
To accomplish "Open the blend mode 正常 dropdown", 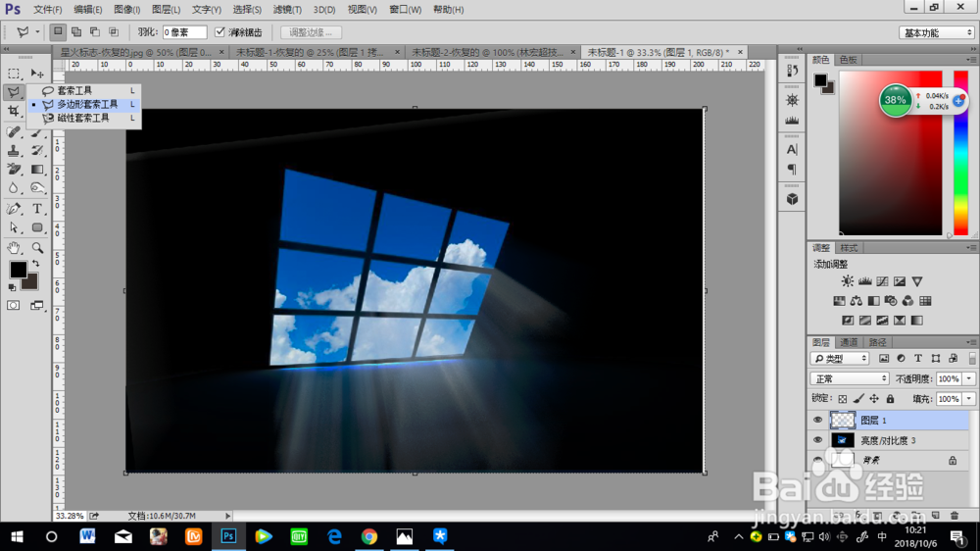I will coord(850,379).
